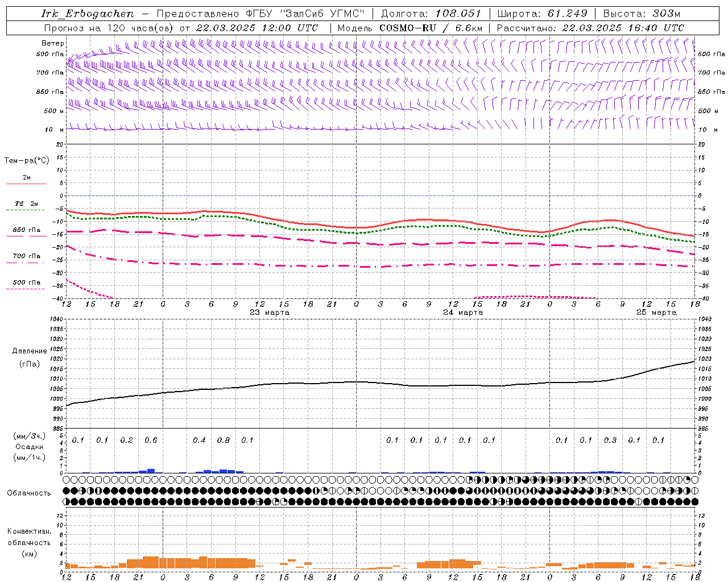The height and width of the screenshot is (582, 728).
Task: Click the longitude value 108.051
Action: point(458,14)
